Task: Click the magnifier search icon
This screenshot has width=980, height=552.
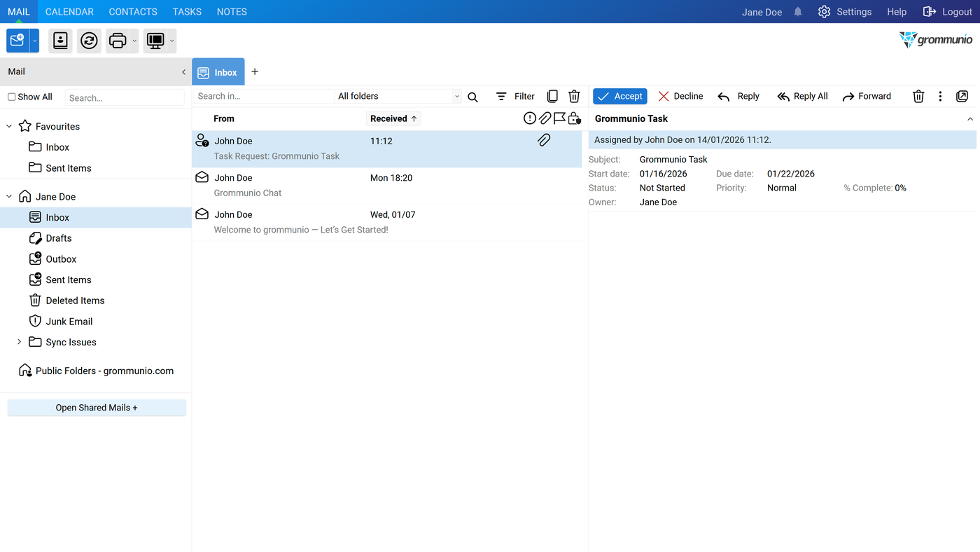Action: coord(472,97)
